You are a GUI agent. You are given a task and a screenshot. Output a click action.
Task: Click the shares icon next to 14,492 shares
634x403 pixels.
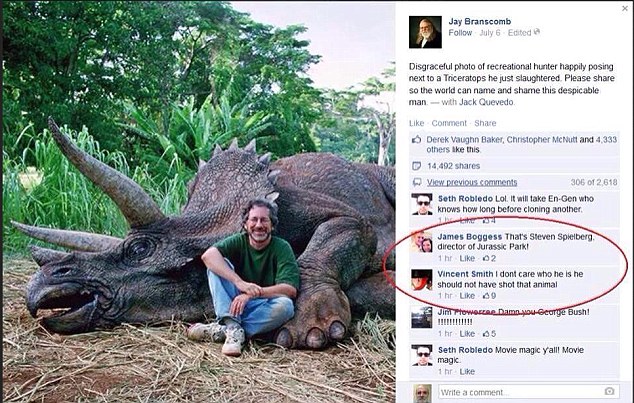pyautogui.click(x=417, y=167)
